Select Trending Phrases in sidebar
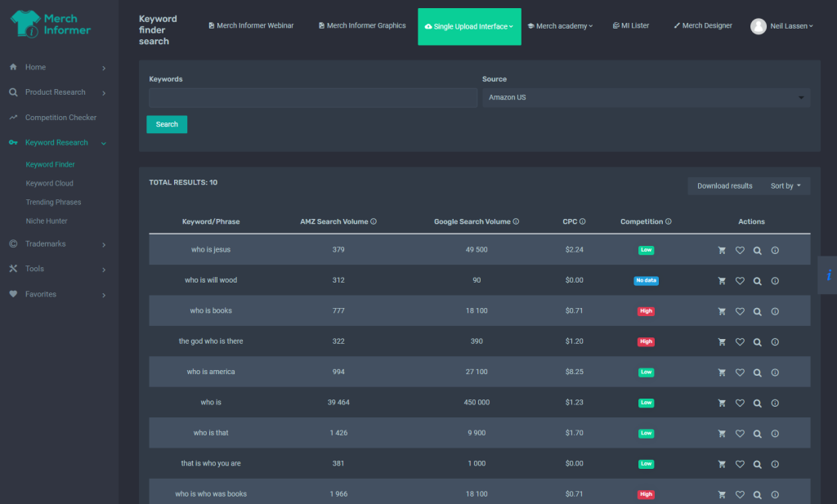This screenshot has height=504, width=837. [x=53, y=202]
